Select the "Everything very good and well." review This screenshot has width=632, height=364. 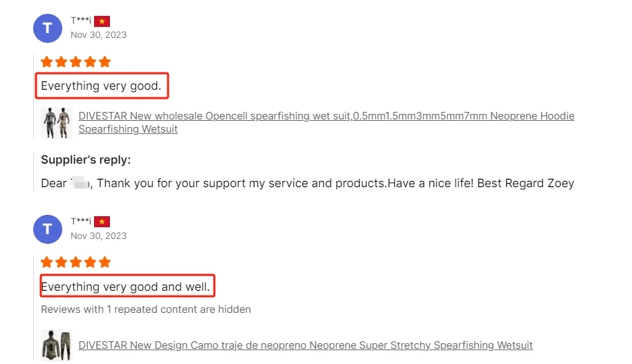(x=126, y=287)
